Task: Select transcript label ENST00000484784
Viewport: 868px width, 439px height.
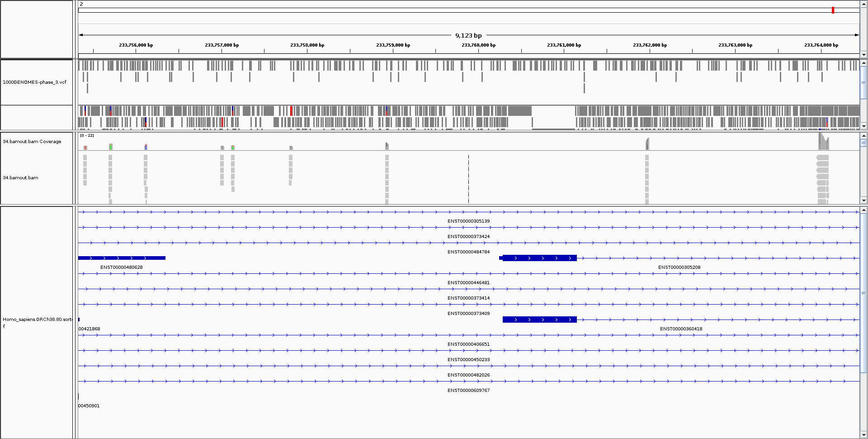Action: 468,252
